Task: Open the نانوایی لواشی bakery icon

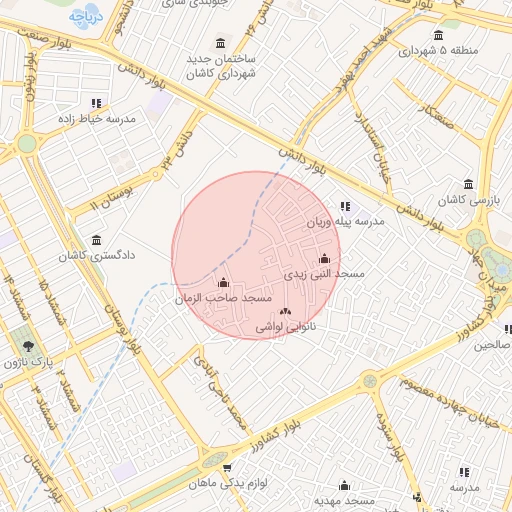Action: coord(285,312)
